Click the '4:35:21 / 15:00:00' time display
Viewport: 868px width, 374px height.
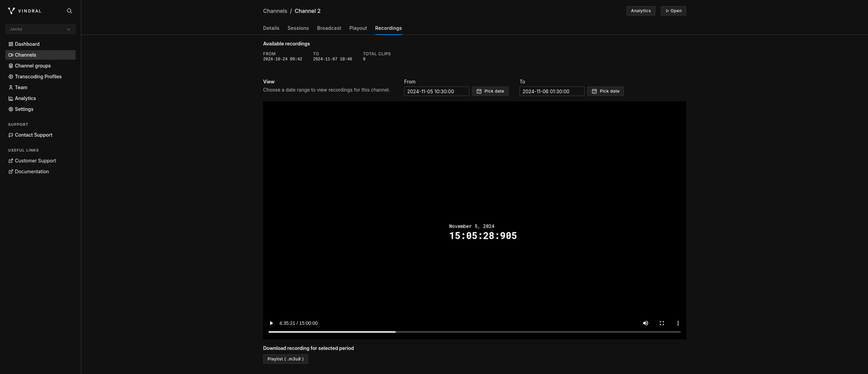click(x=298, y=323)
